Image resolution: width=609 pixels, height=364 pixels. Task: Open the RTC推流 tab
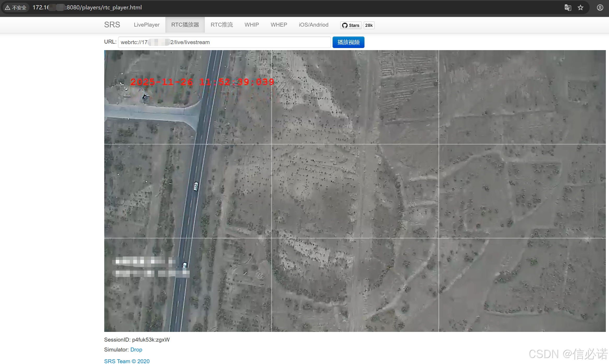[222, 25]
